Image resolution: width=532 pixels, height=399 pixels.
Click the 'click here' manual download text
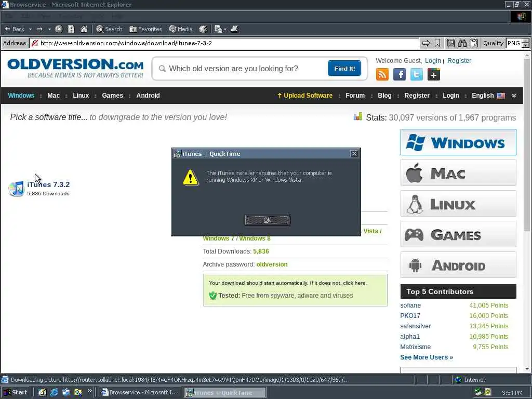(354, 283)
